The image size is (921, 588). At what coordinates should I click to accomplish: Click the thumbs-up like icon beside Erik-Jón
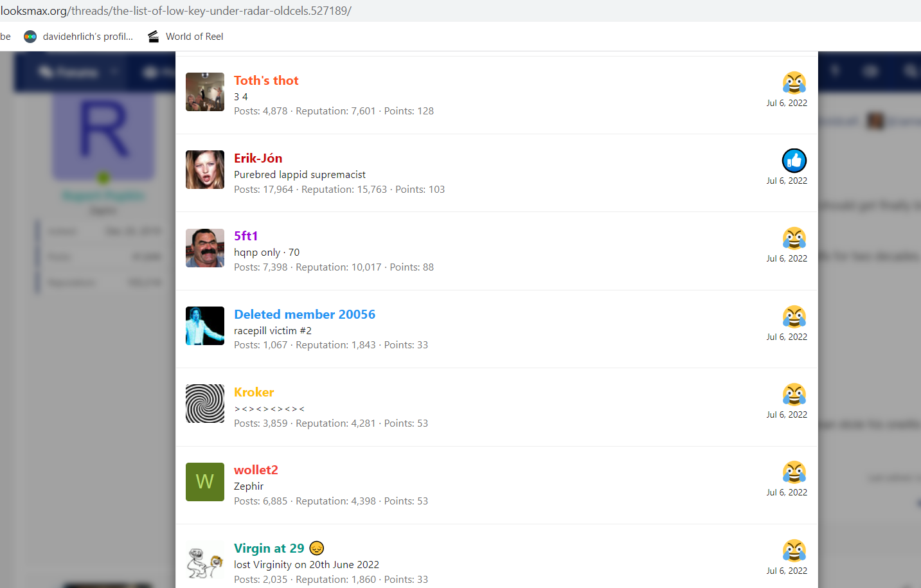coord(794,161)
